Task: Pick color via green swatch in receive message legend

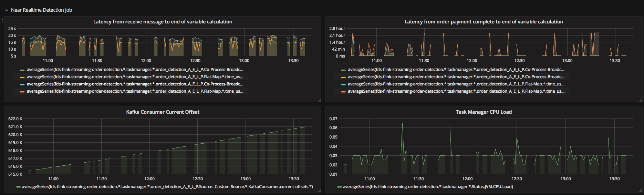Action: coord(22,70)
